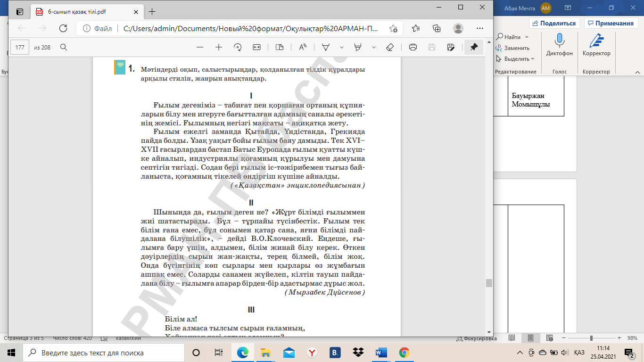Open the Edge profile avatar
Viewport: 644px width, 362px height.
pos(458,28)
